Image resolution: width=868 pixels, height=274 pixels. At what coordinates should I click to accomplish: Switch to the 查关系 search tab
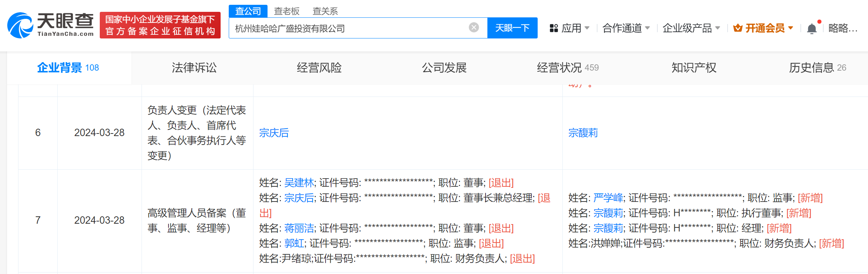[325, 11]
